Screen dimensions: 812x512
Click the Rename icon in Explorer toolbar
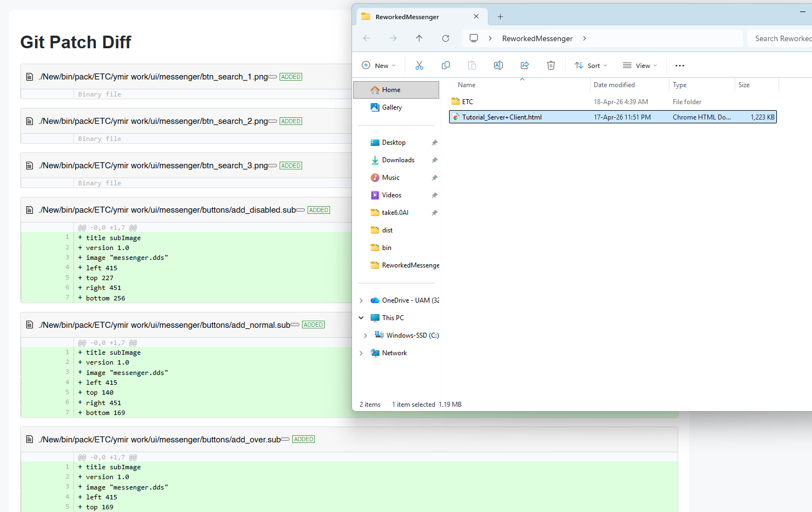tap(498, 66)
